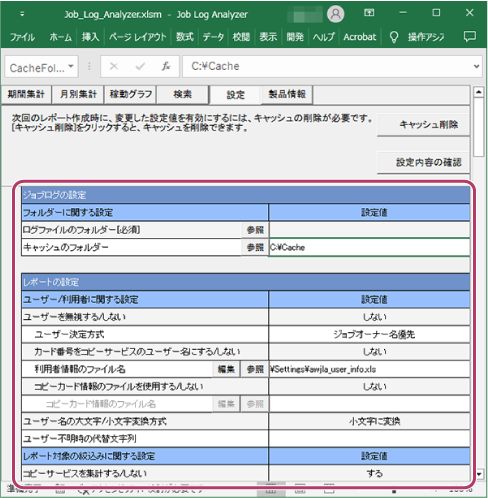
Task: Switch to the 月別集計 tab
Action: coord(78,94)
